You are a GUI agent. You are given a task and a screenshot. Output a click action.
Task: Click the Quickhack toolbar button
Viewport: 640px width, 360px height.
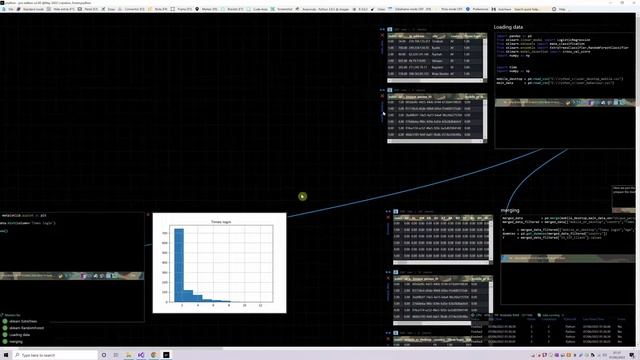[x=502, y=9]
